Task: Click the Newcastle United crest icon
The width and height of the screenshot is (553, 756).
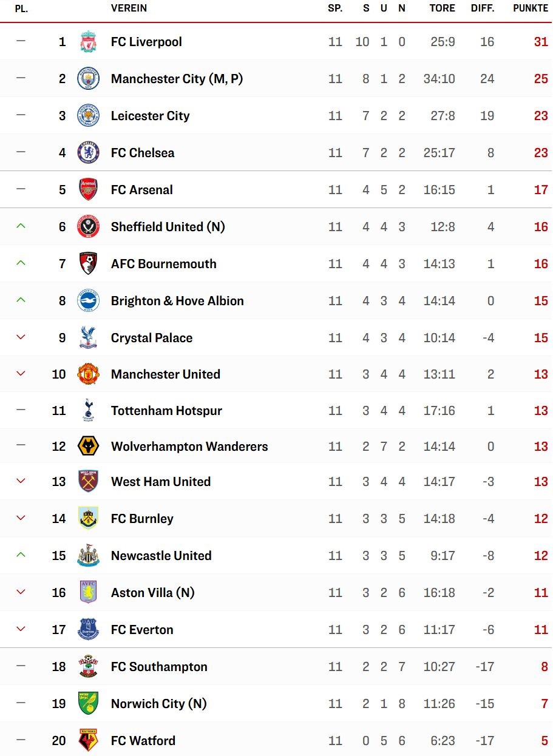Action: (89, 556)
